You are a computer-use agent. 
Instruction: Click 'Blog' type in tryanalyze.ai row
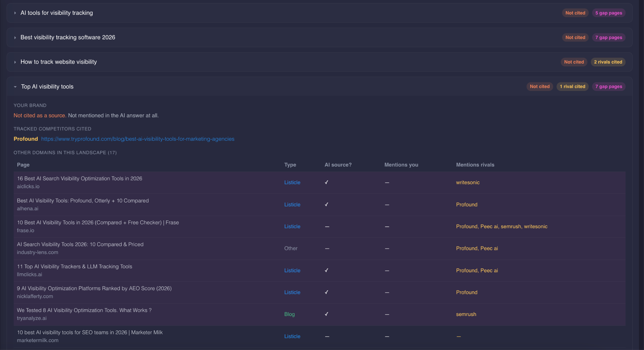(289, 314)
